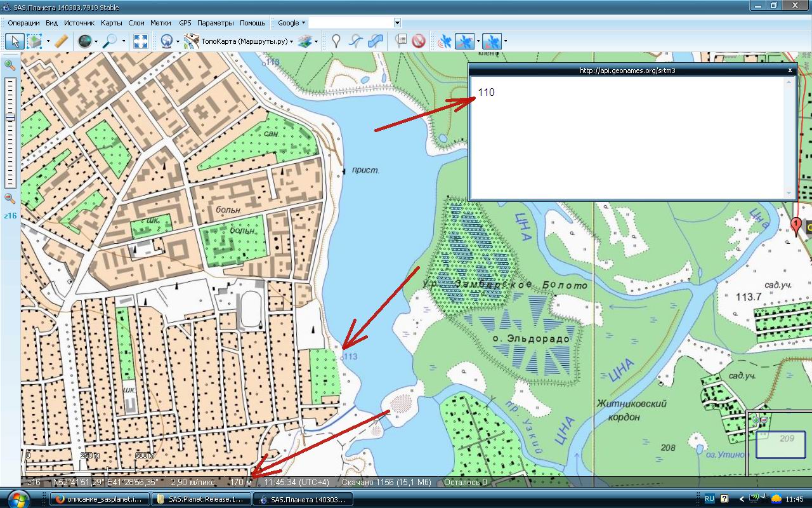The image size is (812, 508).
Task: Select the ruler distance measurement tool
Action: coord(61,41)
